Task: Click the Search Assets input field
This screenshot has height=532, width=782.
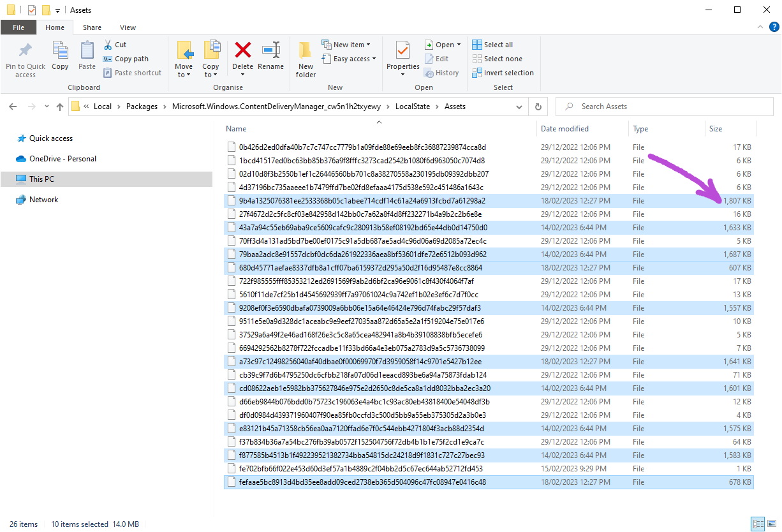Action: pos(670,107)
